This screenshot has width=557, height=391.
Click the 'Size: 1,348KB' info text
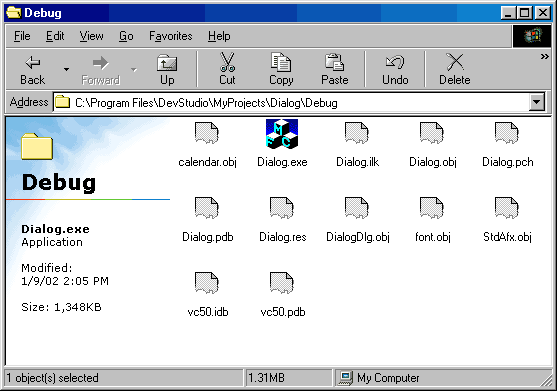[x=61, y=307]
